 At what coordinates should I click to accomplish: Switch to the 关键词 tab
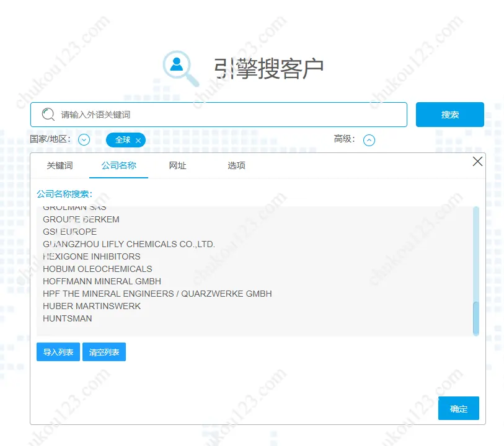(x=60, y=166)
